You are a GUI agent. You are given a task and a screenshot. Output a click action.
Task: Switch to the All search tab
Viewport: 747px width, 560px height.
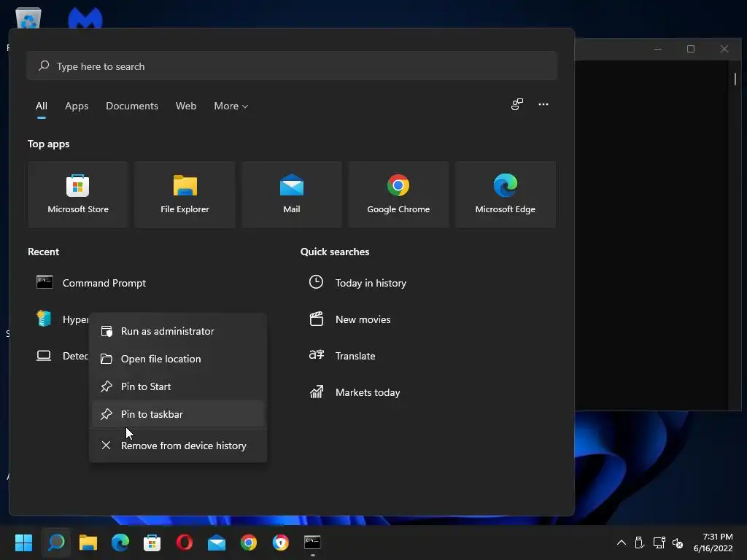pos(42,106)
